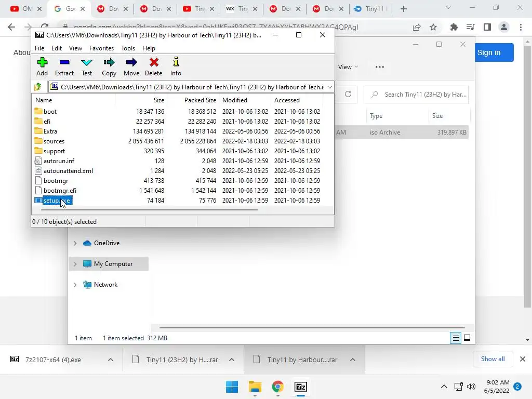
Task: Click the Search Tiny11 box in Explorer
Action: click(x=416, y=95)
